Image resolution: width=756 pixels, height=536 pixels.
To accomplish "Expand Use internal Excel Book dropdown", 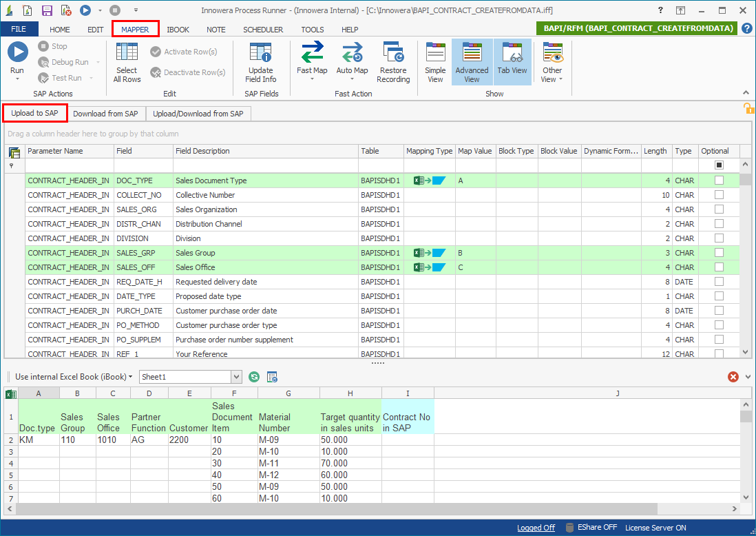I will tap(74, 377).
